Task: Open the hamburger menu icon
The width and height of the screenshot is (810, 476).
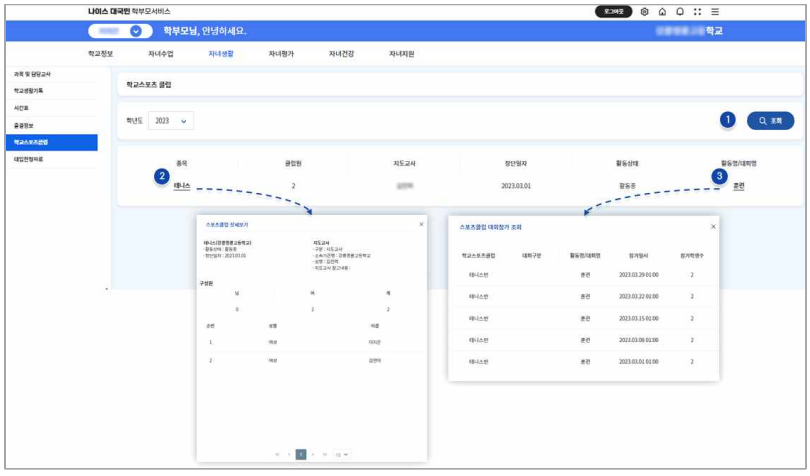Action: (715, 11)
